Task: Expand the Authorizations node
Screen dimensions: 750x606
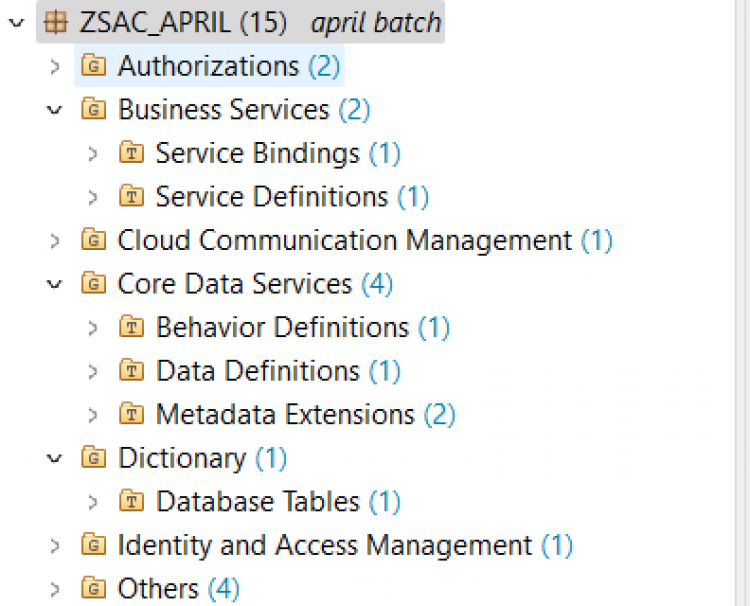Action: pyautogui.click(x=55, y=66)
